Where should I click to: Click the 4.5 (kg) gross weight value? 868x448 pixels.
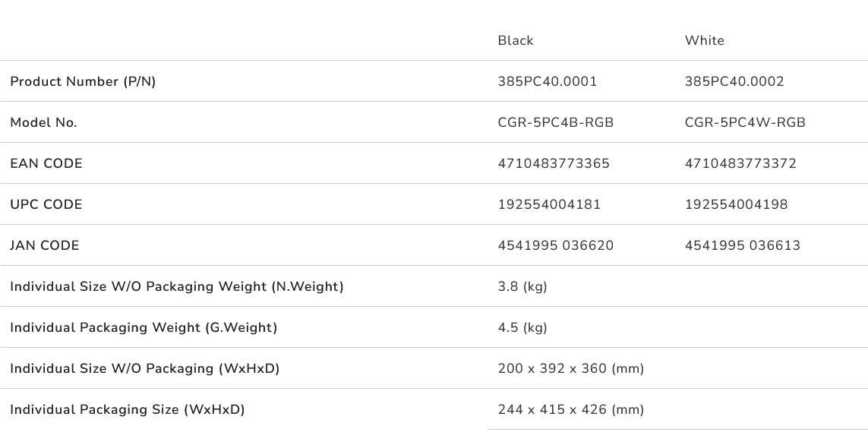point(522,328)
